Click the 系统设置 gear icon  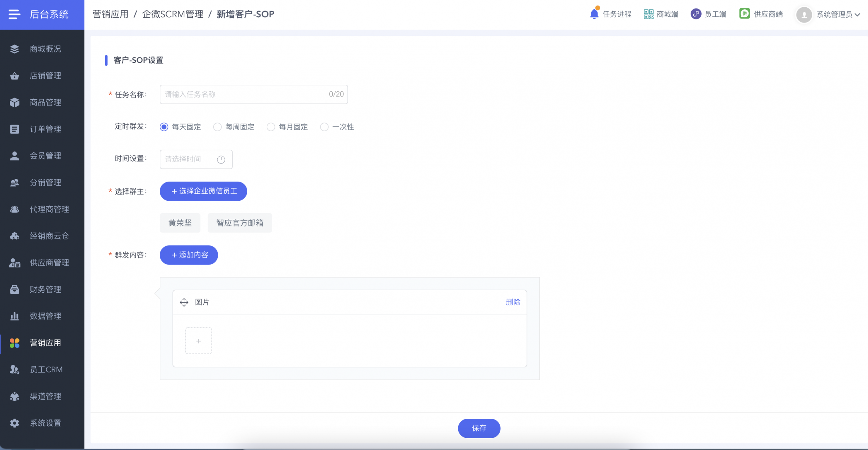[15, 423]
